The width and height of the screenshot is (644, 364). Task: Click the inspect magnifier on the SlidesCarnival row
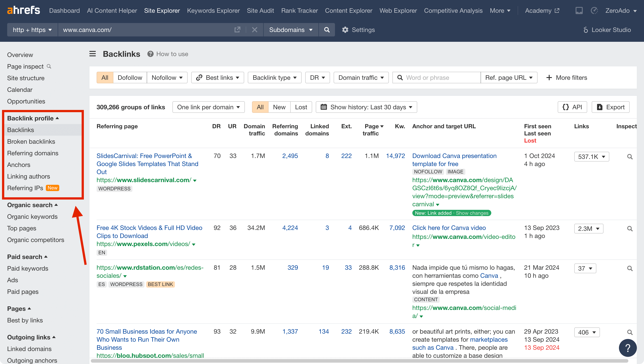pos(630,156)
